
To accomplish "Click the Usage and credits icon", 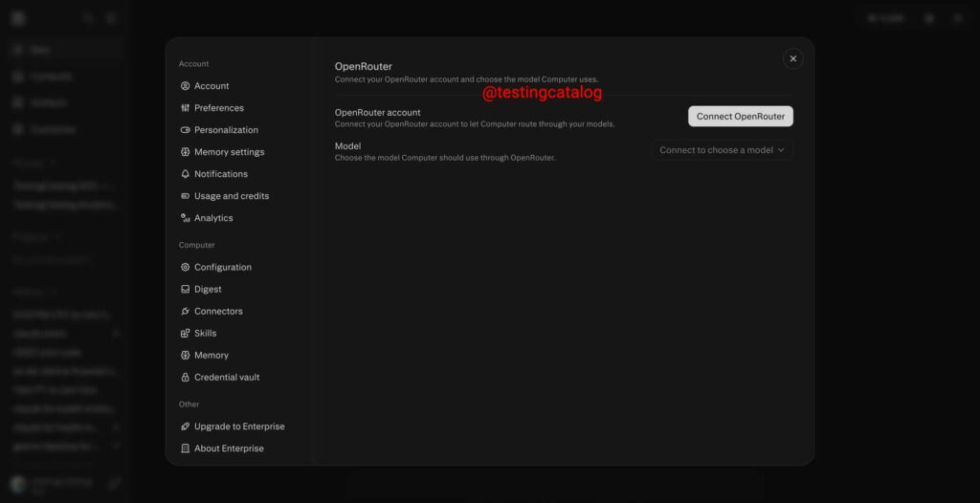I will tap(185, 196).
